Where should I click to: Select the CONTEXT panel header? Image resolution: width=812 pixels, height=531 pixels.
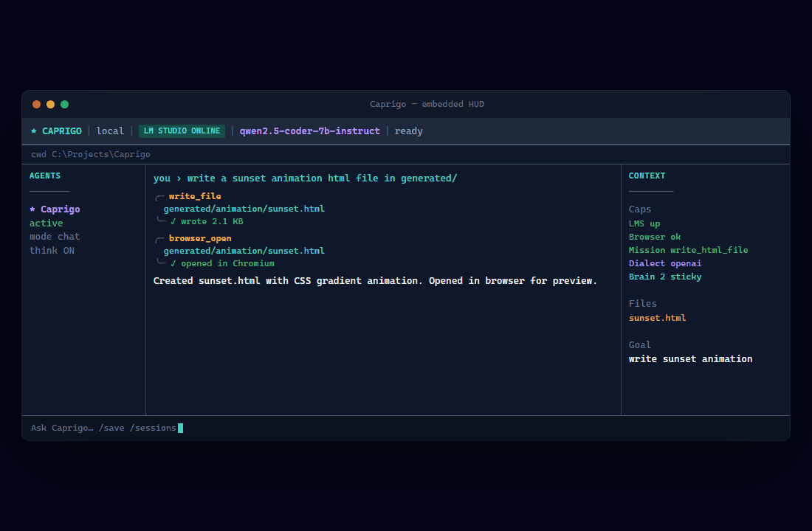[647, 176]
